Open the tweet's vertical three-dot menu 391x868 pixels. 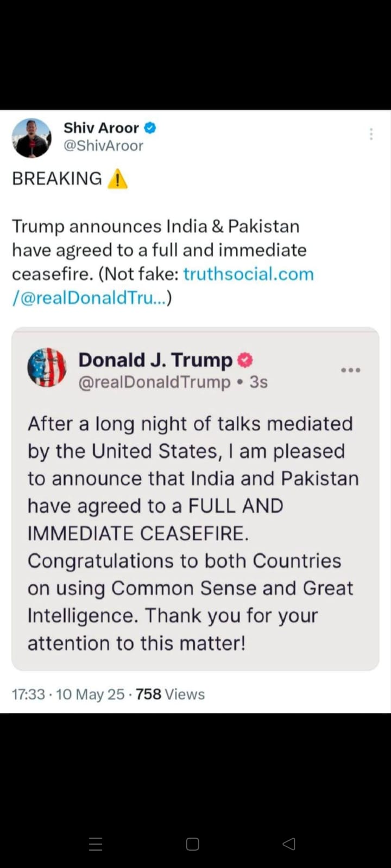(x=371, y=134)
